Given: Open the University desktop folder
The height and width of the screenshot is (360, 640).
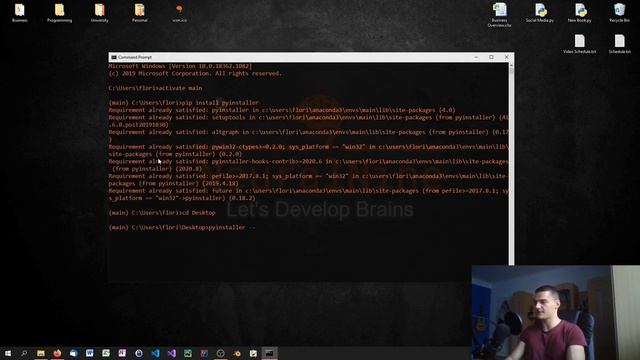Looking at the screenshot, I should [100, 12].
